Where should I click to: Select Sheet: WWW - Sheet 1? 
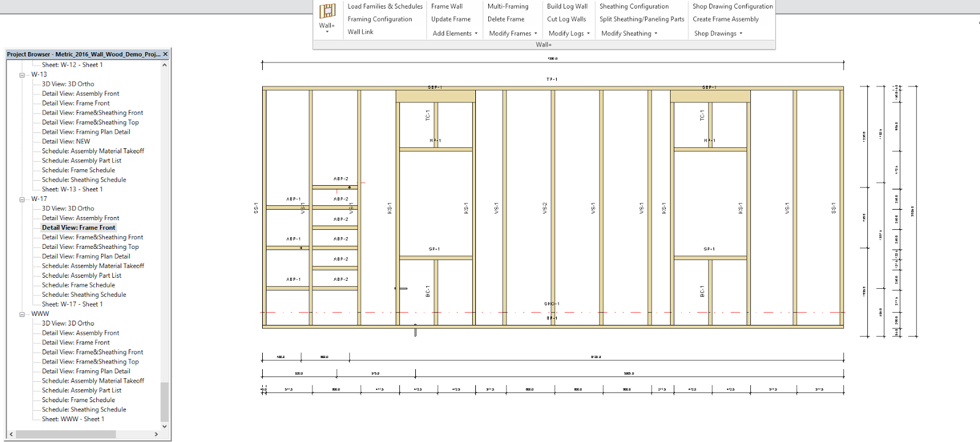click(73, 419)
